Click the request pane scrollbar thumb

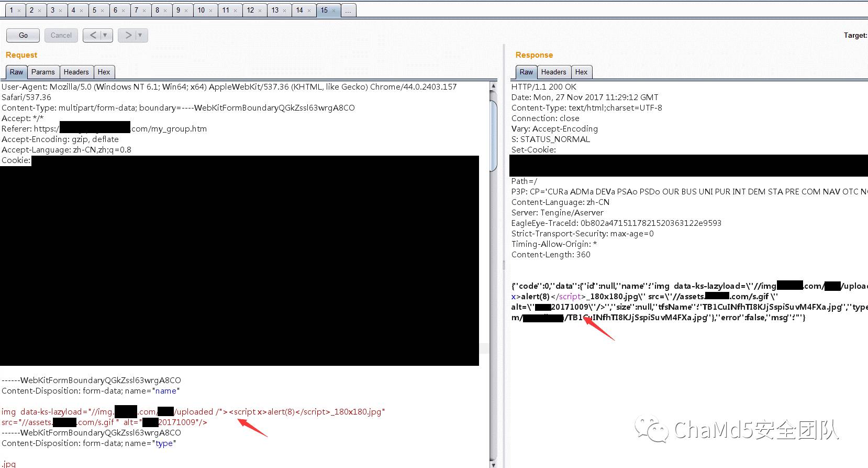tap(493, 136)
